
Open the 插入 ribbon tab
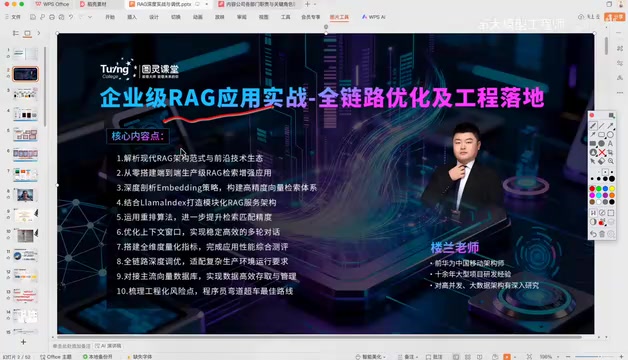coord(132,17)
